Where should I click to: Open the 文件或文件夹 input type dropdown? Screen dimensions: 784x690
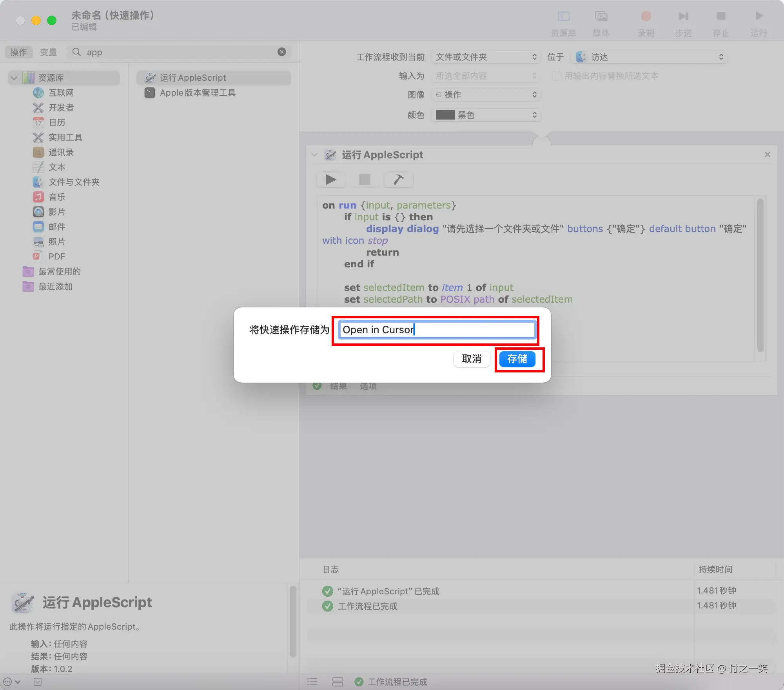486,57
